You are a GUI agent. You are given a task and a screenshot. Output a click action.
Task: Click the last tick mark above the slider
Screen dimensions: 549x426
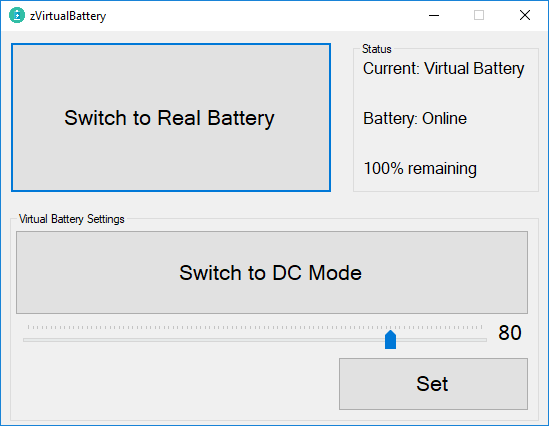tap(482, 327)
